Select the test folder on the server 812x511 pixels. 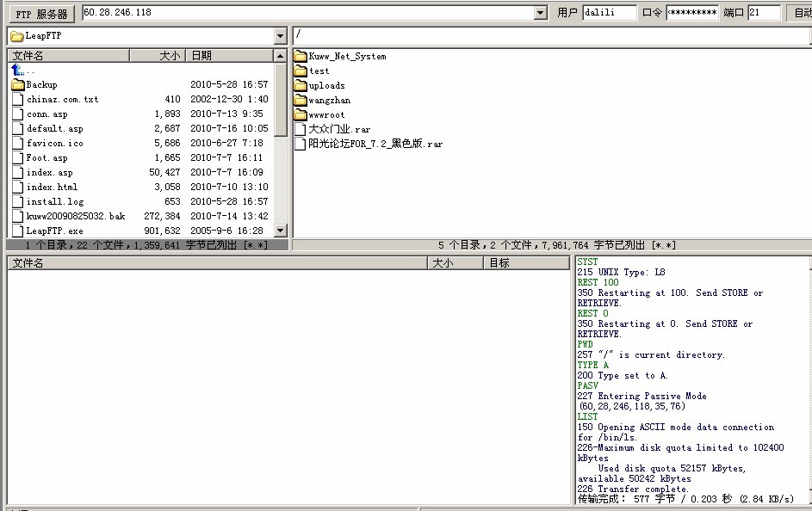(319, 71)
